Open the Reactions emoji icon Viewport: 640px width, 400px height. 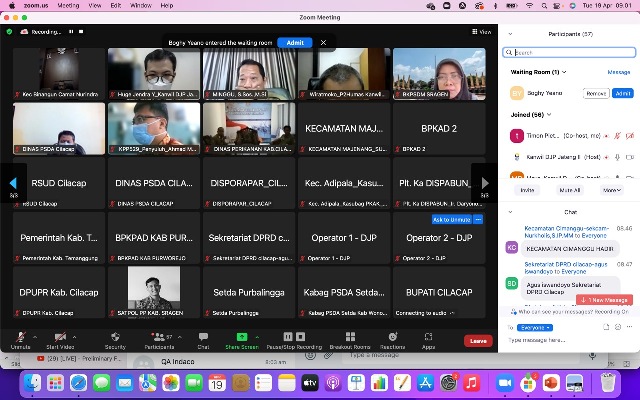pyautogui.click(x=392, y=336)
